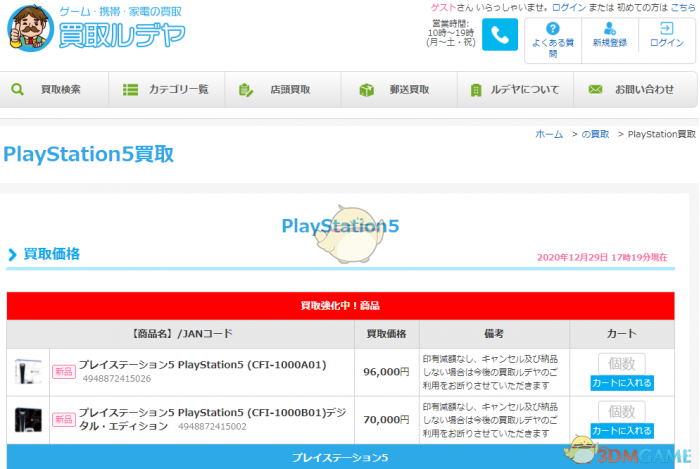700x469 pixels.
Task: Click product name with (CFI-1000B01)デジタル・エディション
Action: 212,419
